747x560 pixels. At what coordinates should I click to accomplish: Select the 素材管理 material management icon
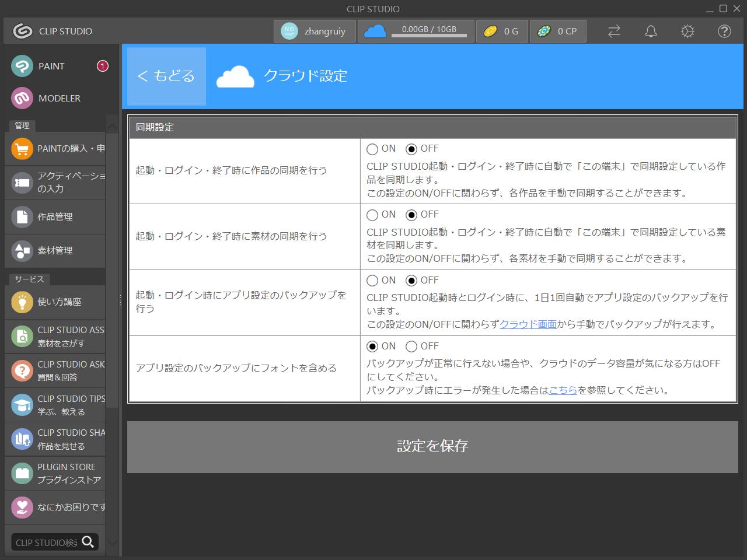click(x=22, y=251)
